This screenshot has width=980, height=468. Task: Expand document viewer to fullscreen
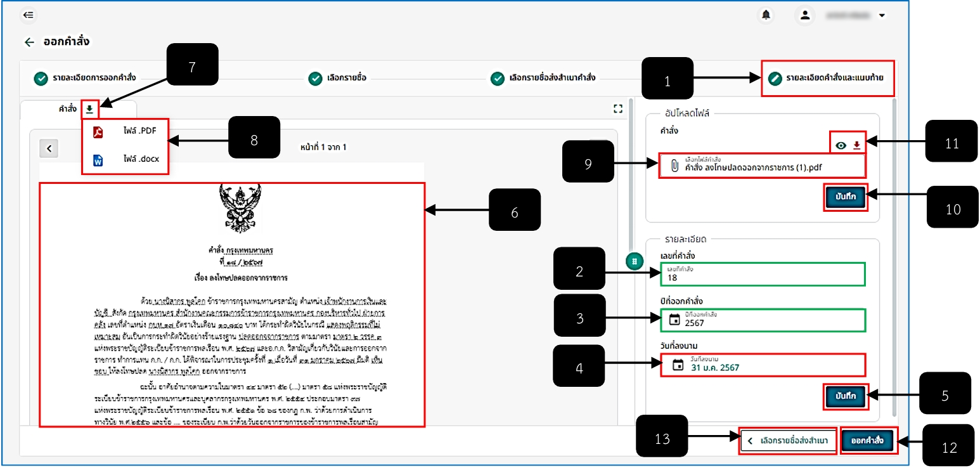tap(618, 109)
